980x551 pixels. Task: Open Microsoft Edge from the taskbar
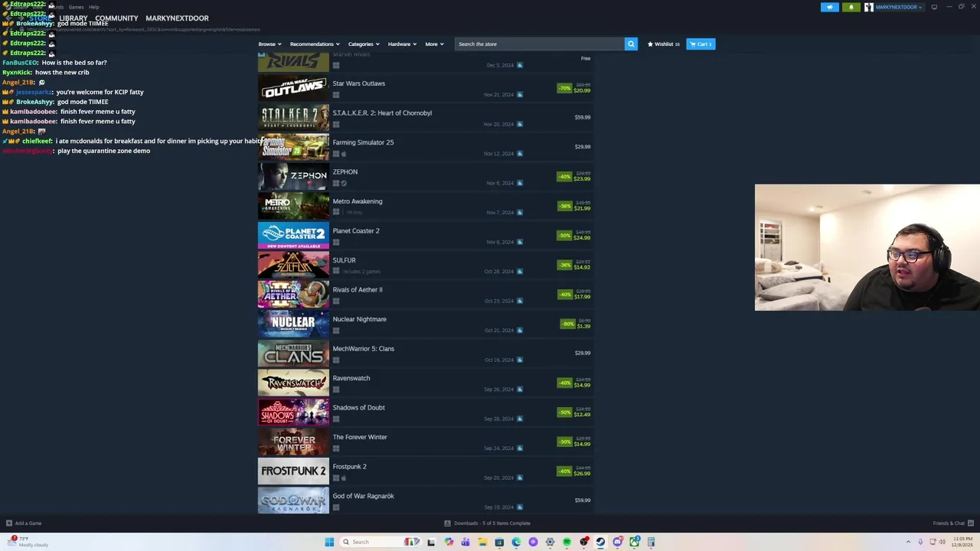(516, 542)
